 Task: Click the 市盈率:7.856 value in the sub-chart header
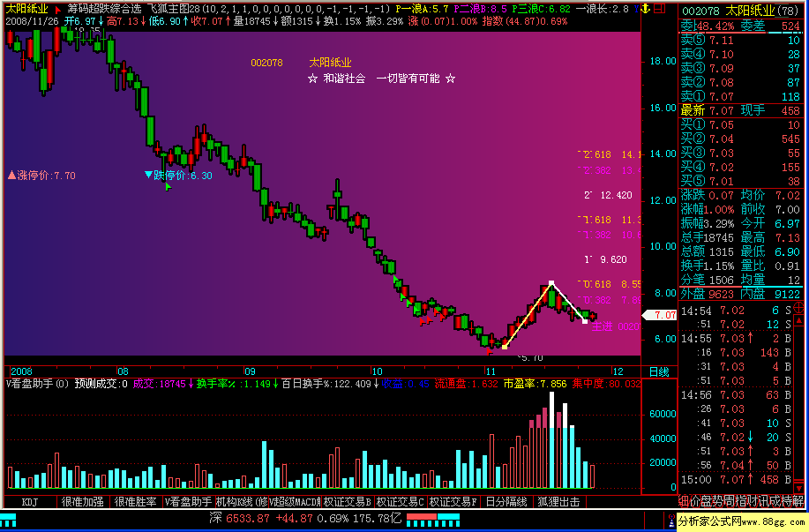point(535,384)
